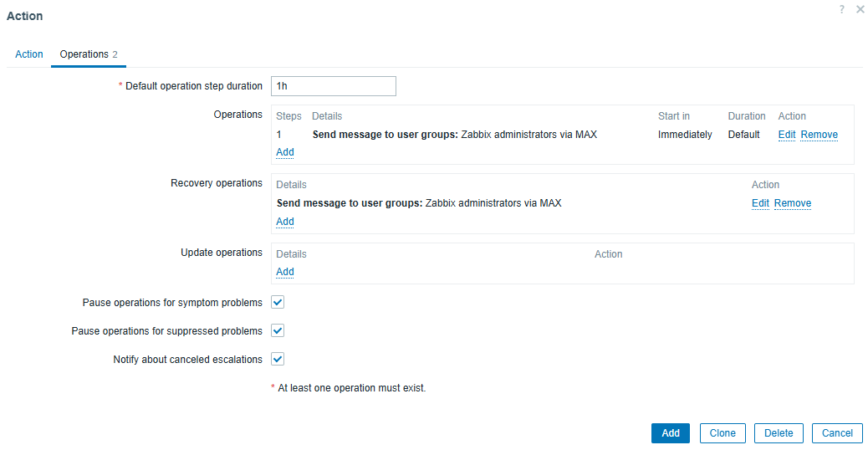The image size is (868, 450).
Task: Click operation detail 'Zabbix administrators via MAX' in Operations
Action: coord(529,135)
